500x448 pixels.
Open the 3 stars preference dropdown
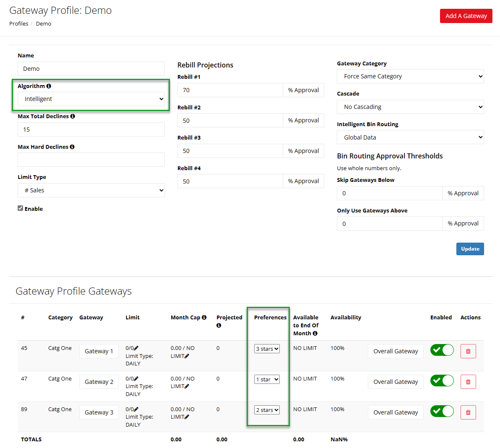267,349
